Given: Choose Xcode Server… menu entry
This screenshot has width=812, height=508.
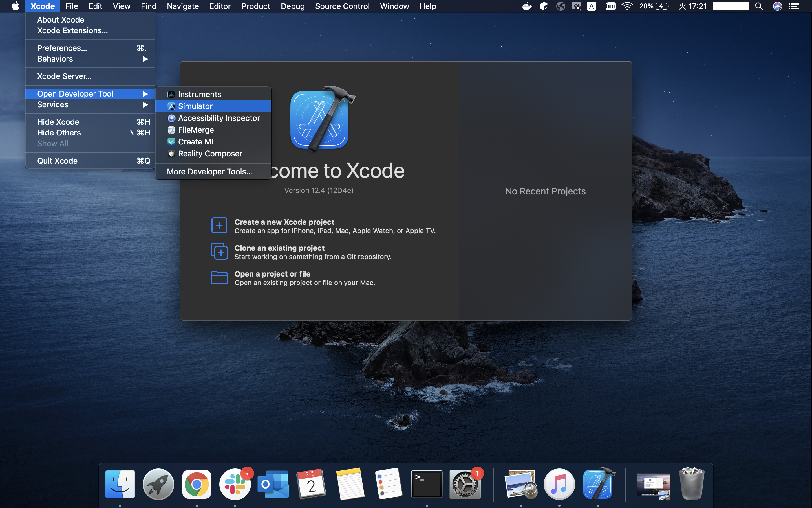Looking at the screenshot, I should [x=90, y=76].
